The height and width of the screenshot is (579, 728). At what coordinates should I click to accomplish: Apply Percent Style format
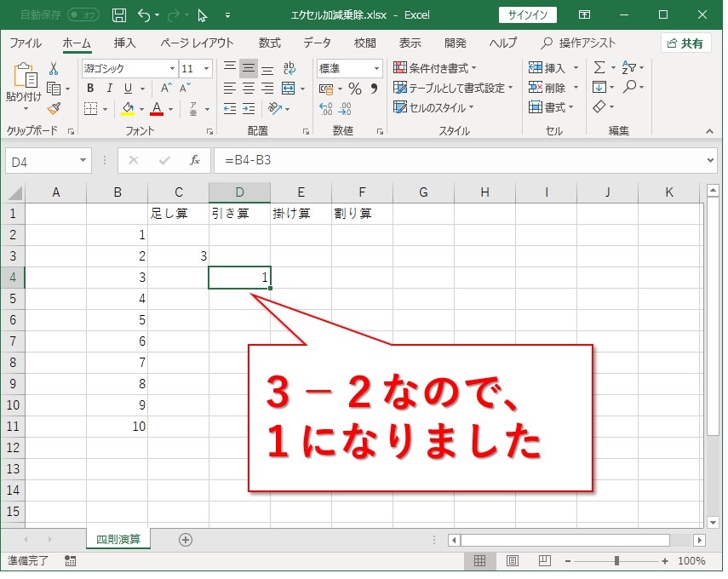(x=355, y=89)
